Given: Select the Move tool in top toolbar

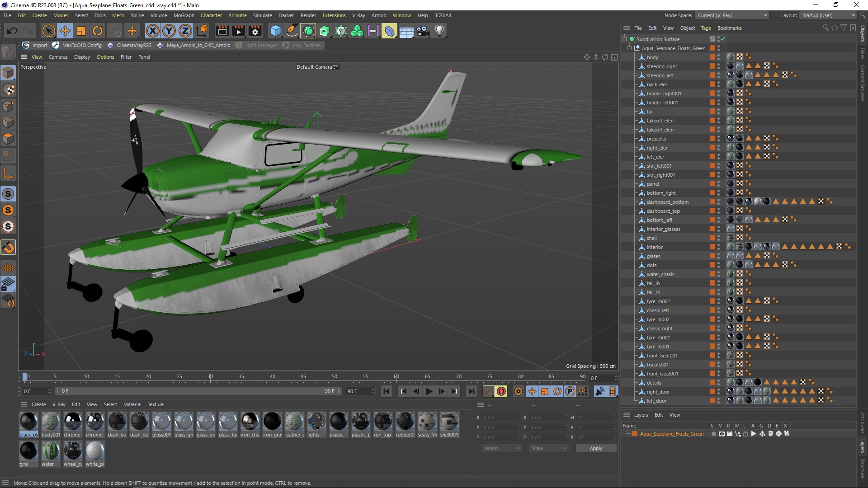Looking at the screenshot, I should coord(65,31).
